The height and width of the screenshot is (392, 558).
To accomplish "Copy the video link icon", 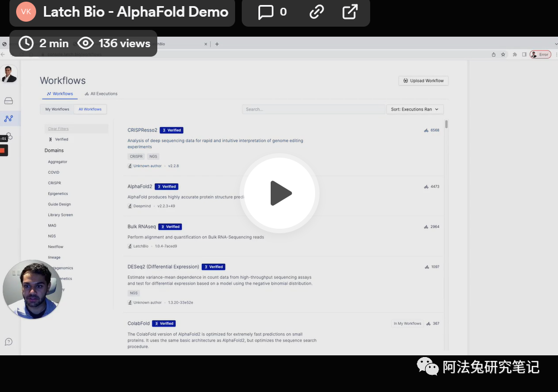I will click(316, 12).
